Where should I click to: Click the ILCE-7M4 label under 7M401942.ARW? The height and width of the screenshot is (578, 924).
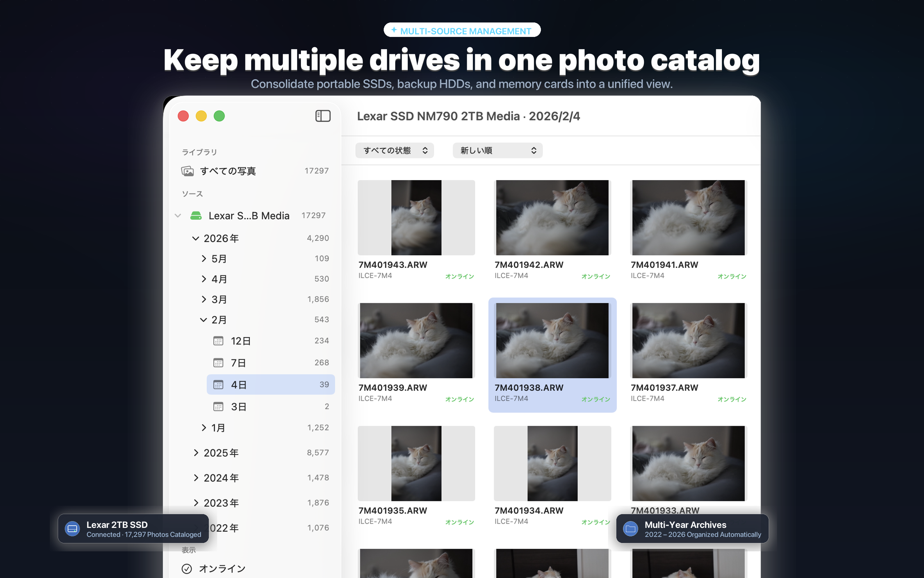(x=511, y=276)
